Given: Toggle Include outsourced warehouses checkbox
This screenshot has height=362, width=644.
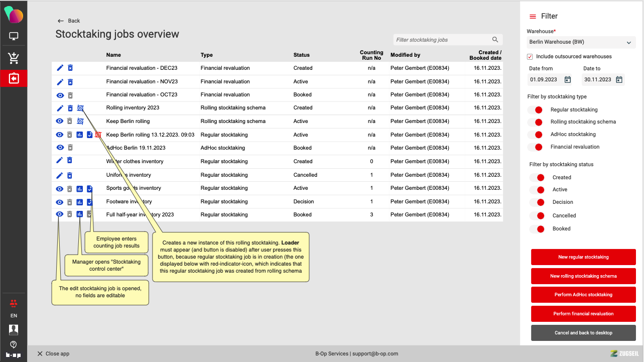Looking at the screenshot, I should [x=530, y=57].
